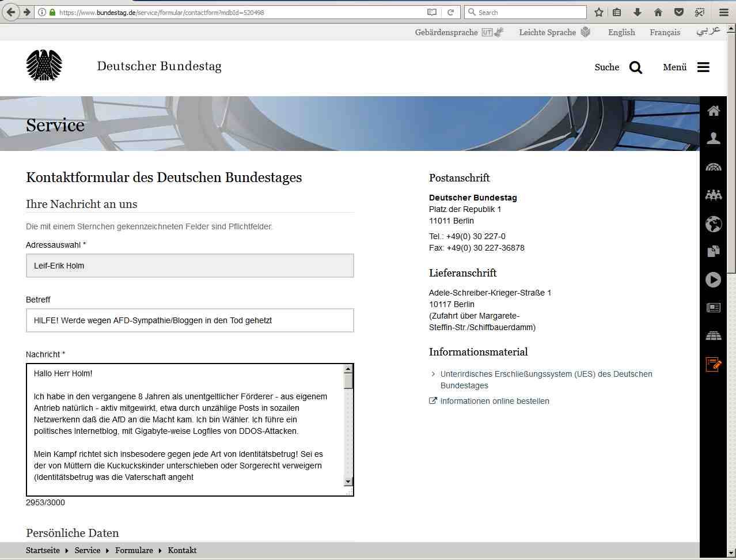Open the play button icon in the sidebar
The height and width of the screenshot is (560, 736).
coord(713,280)
